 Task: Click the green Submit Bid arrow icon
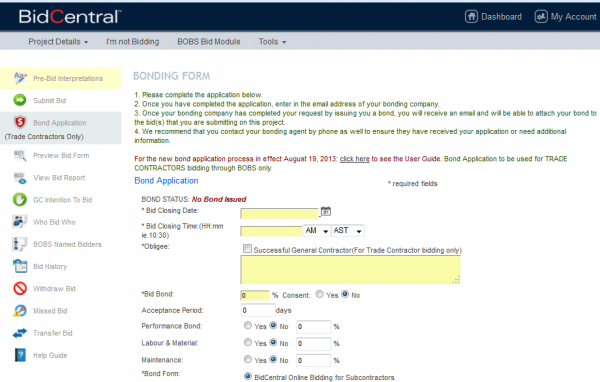pos(20,100)
